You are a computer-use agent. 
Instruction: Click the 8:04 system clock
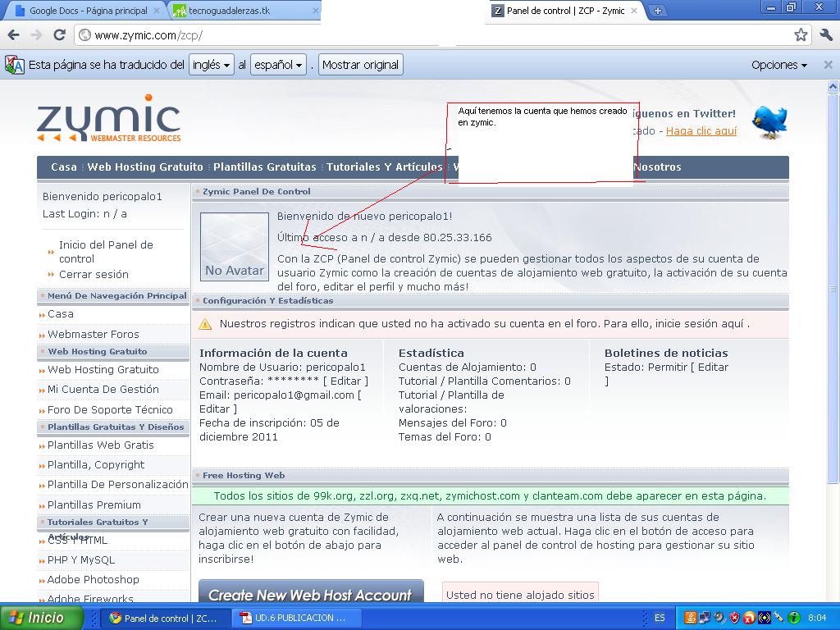point(817,619)
